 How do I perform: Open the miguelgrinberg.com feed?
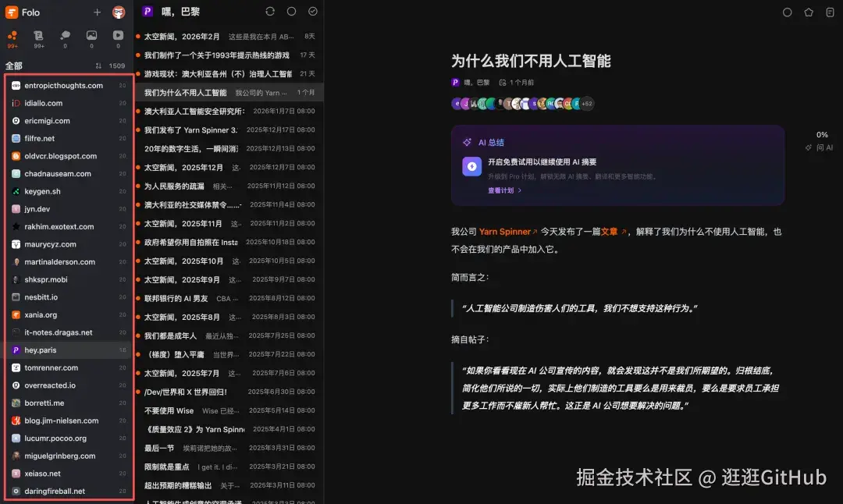[68, 456]
